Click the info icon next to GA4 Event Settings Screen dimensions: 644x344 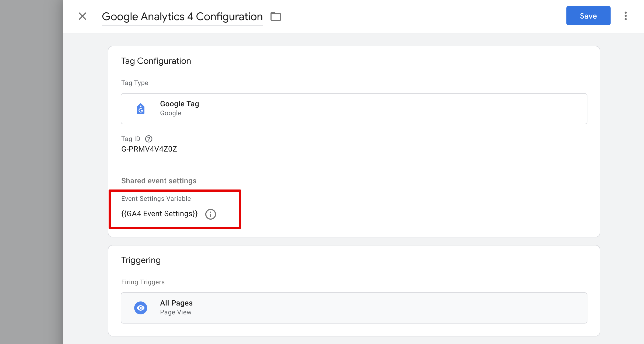coord(210,214)
